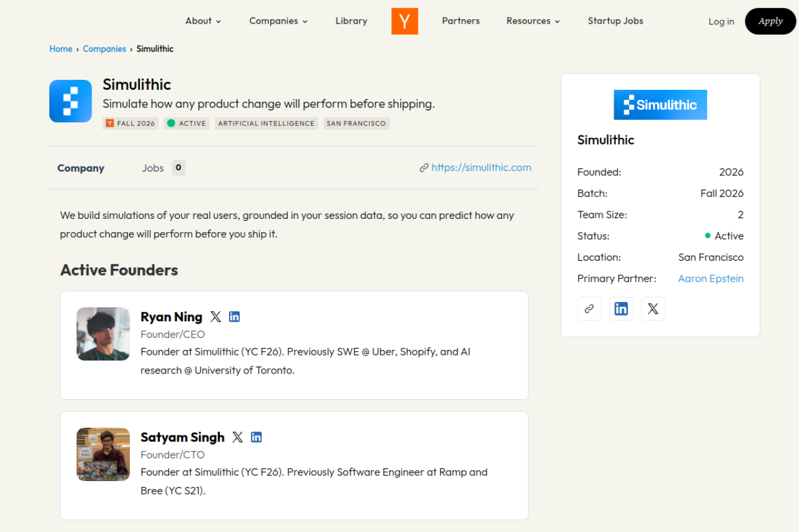
Task: Click the blue Simulithic square logo
Action: (x=71, y=101)
